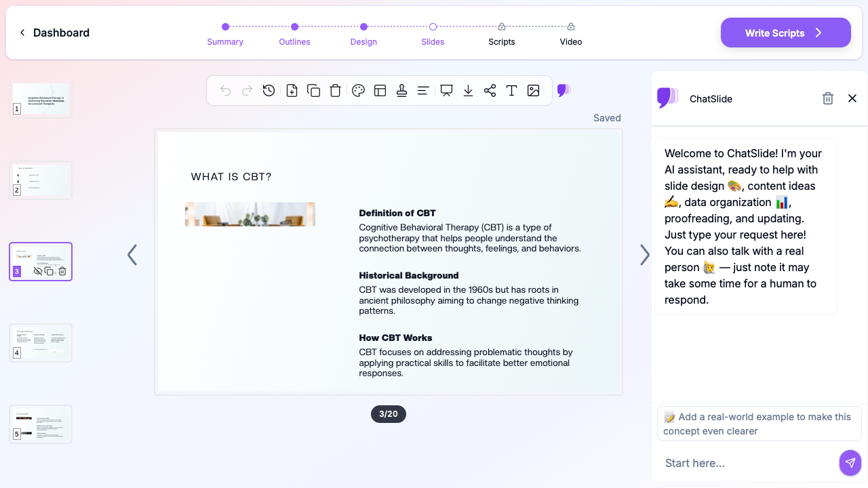Viewport: 868px width, 488px height.
Task: Focus the 'Start here...' chat input
Action: point(746,463)
